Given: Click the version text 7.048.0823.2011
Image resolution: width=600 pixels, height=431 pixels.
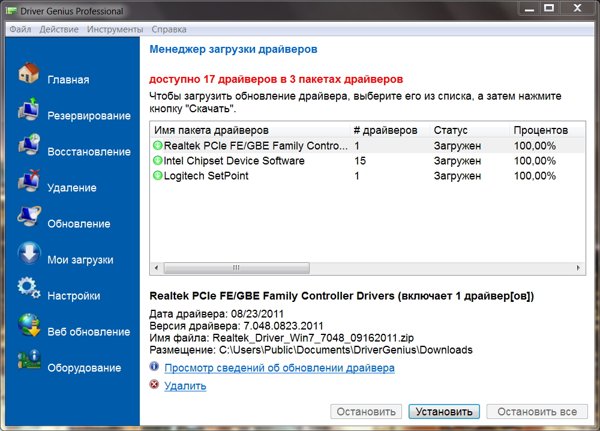Looking at the screenshot, I should pyautogui.click(x=283, y=326).
